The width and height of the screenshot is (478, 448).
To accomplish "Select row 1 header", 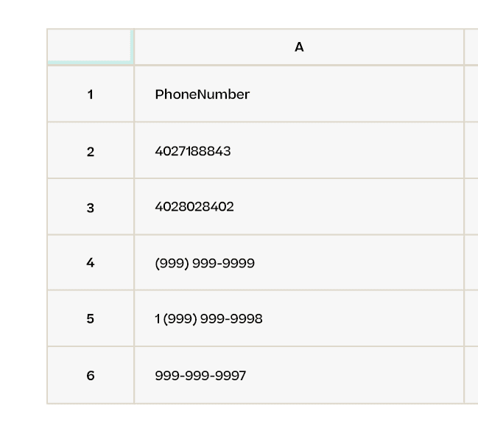I will (x=91, y=94).
